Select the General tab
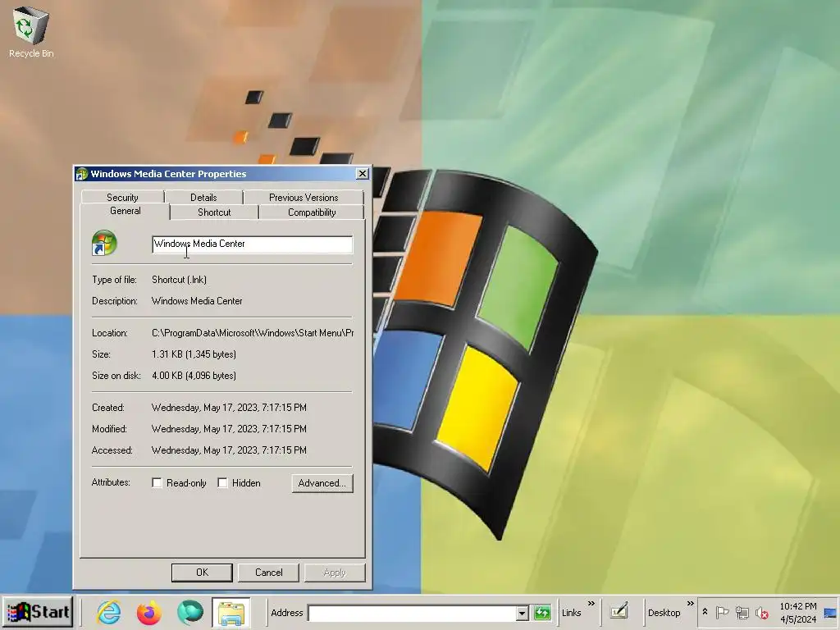This screenshot has width=840, height=630. (126, 211)
